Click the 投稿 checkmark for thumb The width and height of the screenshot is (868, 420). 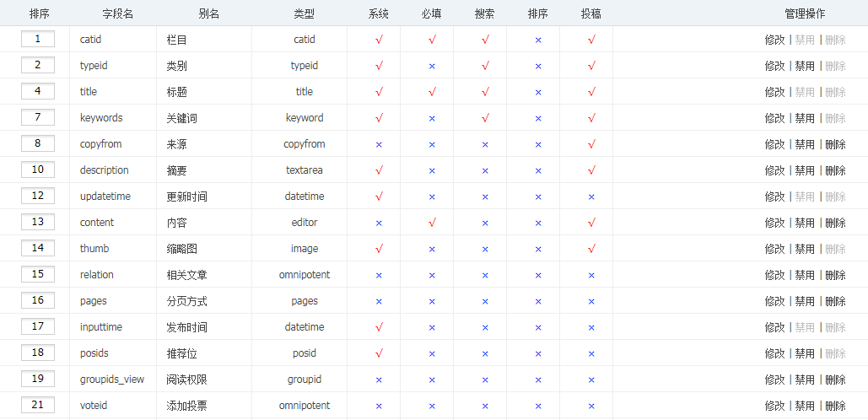[592, 249]
